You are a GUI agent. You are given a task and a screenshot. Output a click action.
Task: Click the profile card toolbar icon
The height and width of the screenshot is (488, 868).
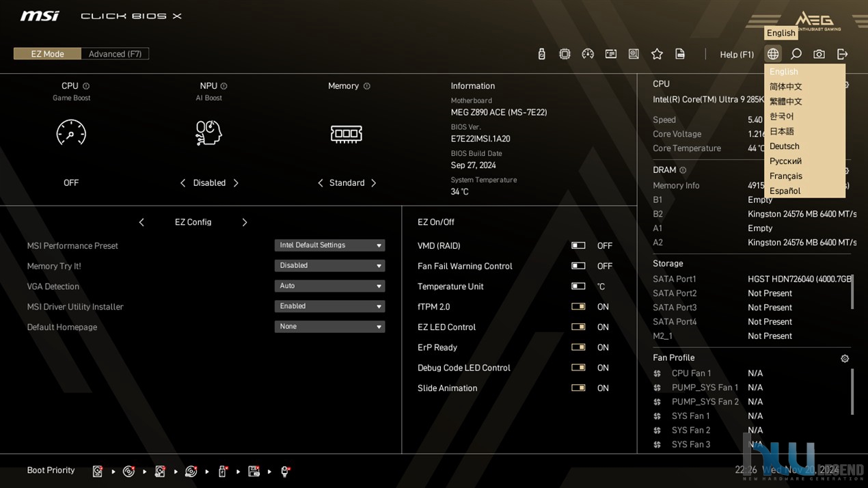611,54
